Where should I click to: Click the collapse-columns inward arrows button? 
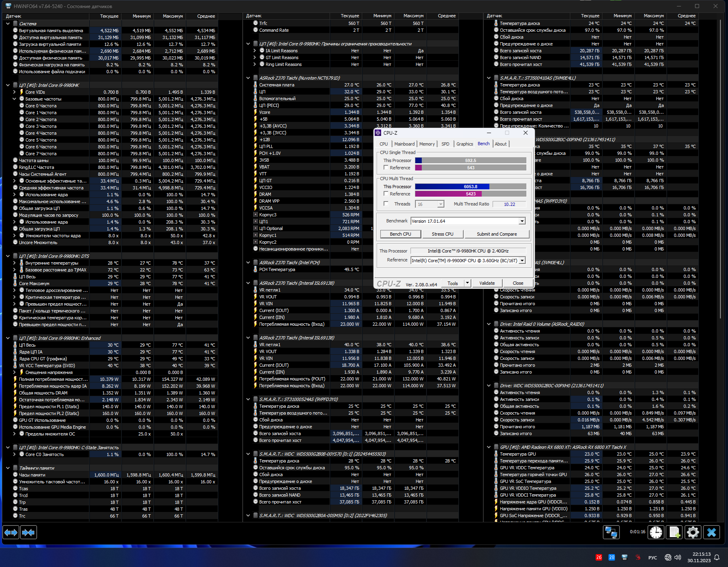point(28,532)
